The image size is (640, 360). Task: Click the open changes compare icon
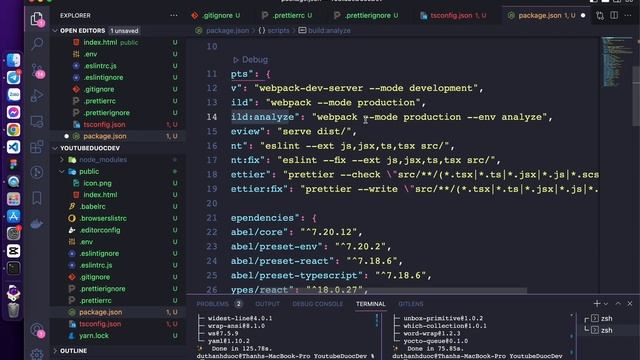600,16
